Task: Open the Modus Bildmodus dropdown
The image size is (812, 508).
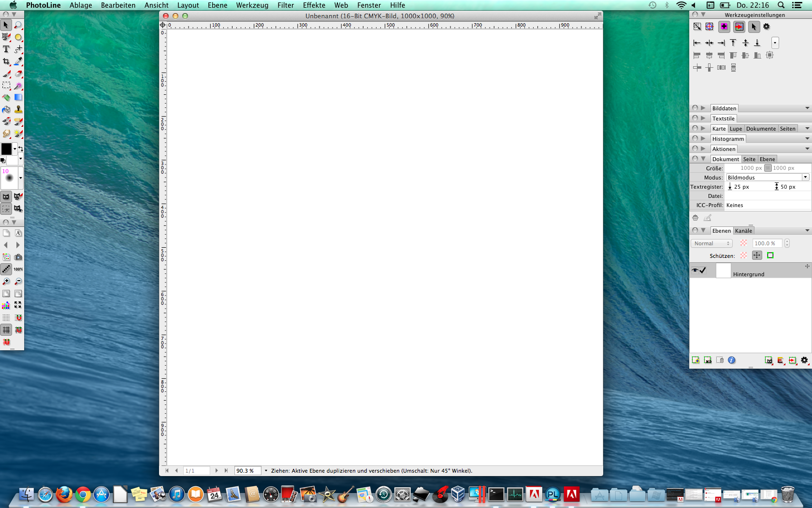Action: (x=768, y=178)
